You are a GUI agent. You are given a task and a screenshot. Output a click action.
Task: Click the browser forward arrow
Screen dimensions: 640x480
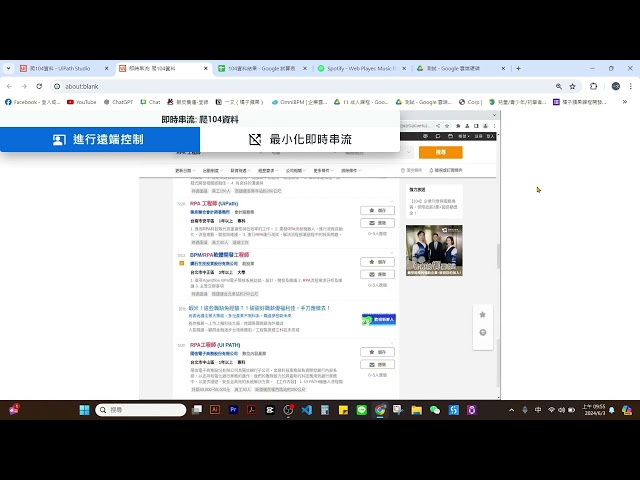pos(24,87)
